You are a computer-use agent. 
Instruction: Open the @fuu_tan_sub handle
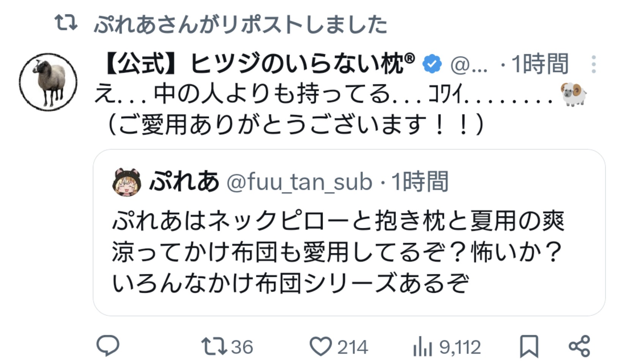(x=299, y=182)
